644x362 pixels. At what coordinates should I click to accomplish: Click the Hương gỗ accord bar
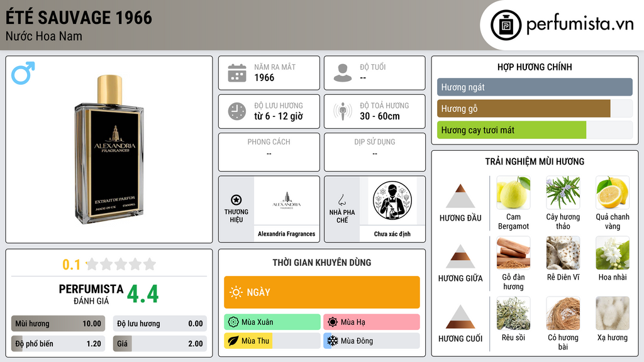535,109
